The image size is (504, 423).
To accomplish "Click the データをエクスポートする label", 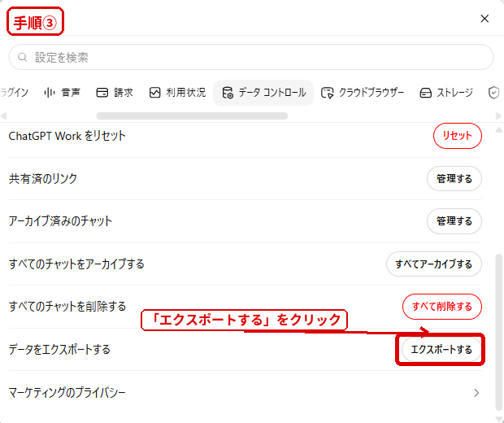I will click(x=59, y=349).
